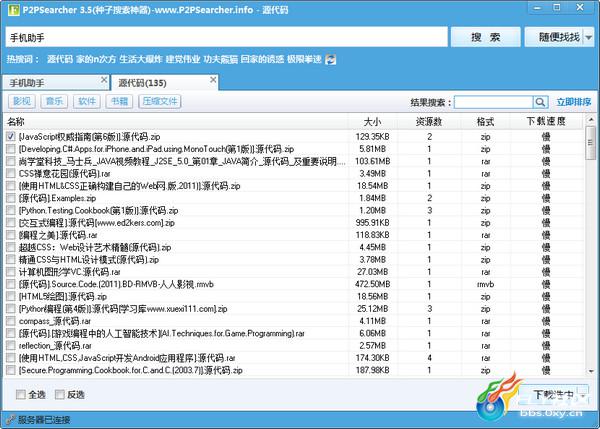Click the 立即排序 sort link
This screenshot has width=600, height=429.
tap(574, 102)
